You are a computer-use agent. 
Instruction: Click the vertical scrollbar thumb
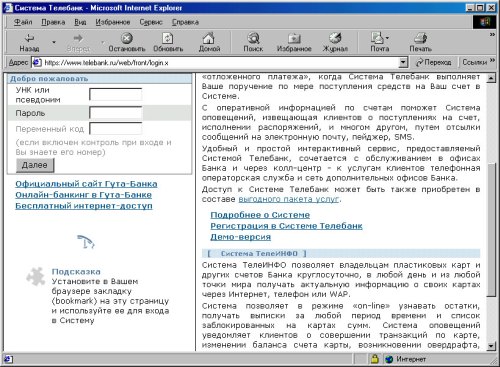(491, 230)
